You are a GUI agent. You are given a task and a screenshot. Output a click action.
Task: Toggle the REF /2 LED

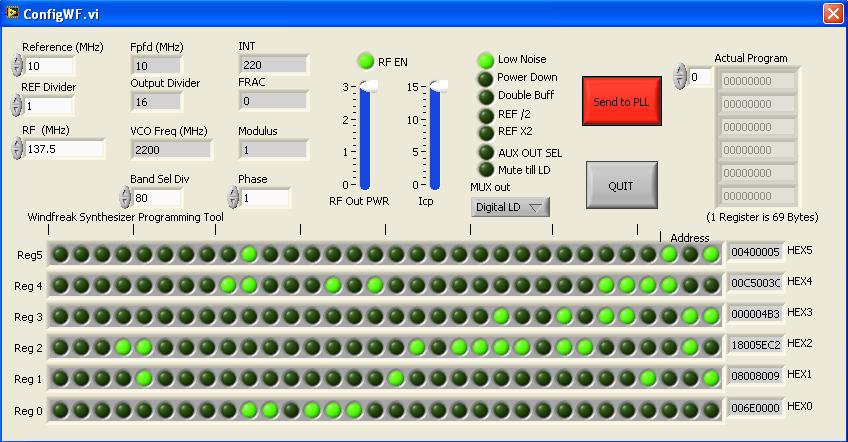coord(486,115)
